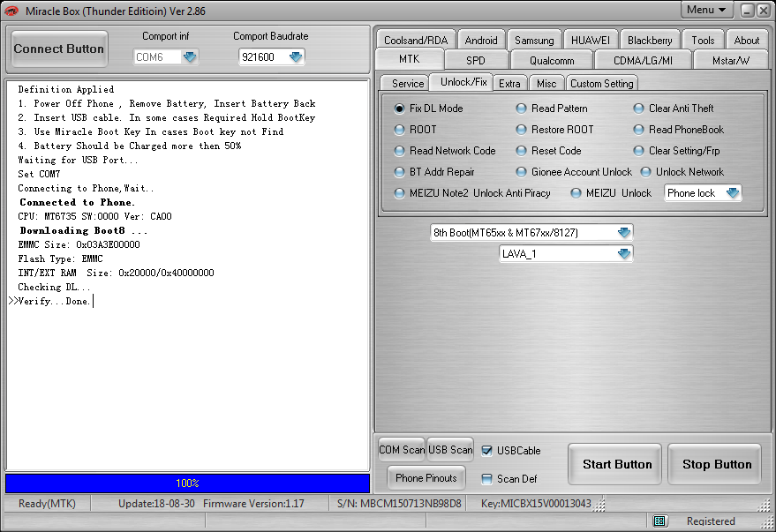The height and width of the screenshot is (532, 776).
Task: Expand the LAVA_1 model dropdown
Action: (623, 253)
